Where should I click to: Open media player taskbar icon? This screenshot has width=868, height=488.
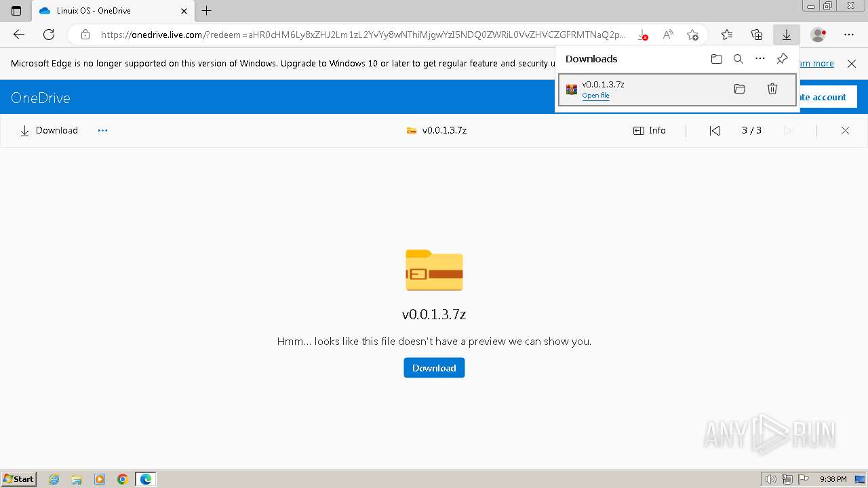coord(100,479)
